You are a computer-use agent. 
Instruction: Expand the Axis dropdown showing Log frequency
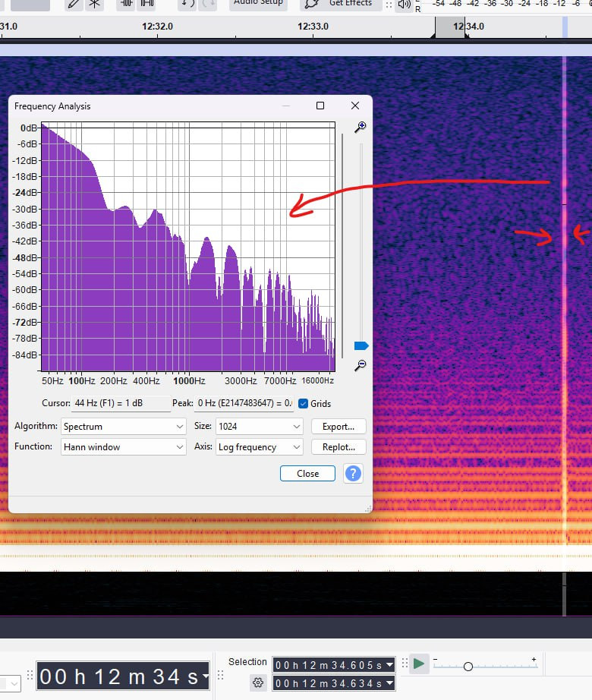[x=260, y=447]
